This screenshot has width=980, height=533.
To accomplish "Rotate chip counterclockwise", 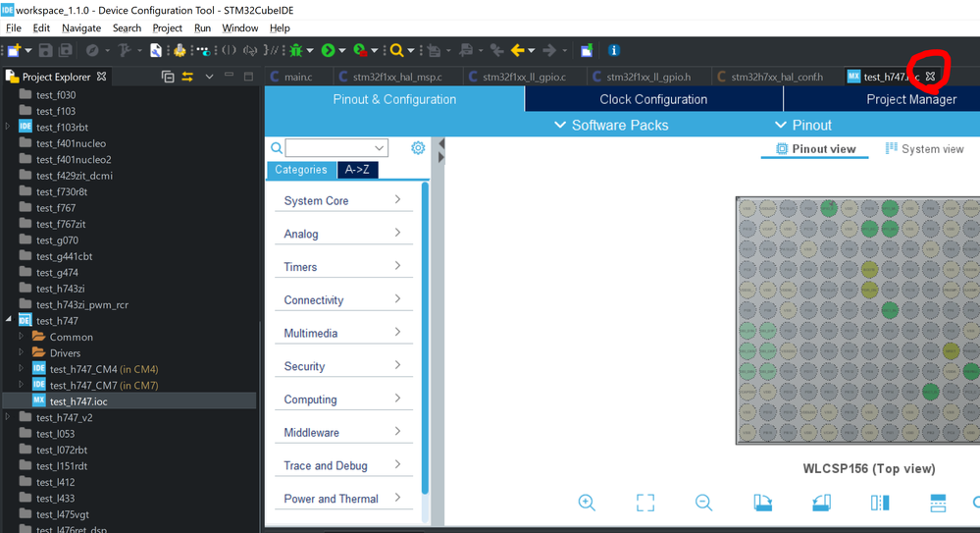I will coord(821,503).
